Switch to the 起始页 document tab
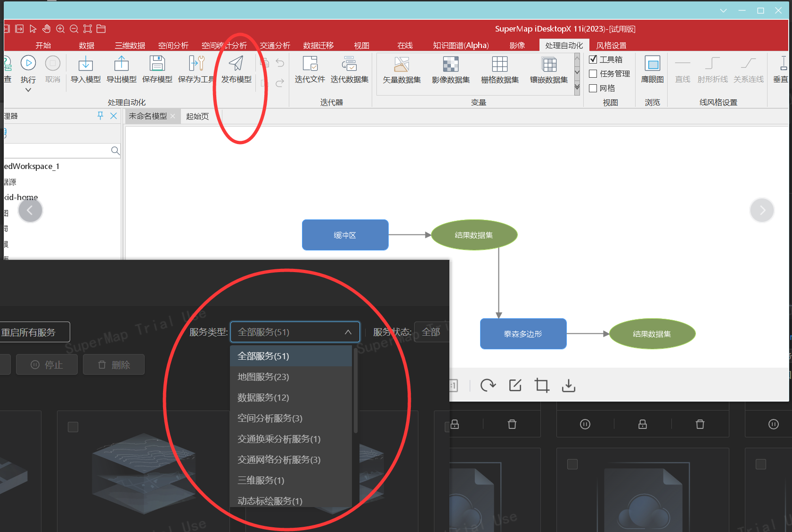792x532 pixels. point(197,116)
